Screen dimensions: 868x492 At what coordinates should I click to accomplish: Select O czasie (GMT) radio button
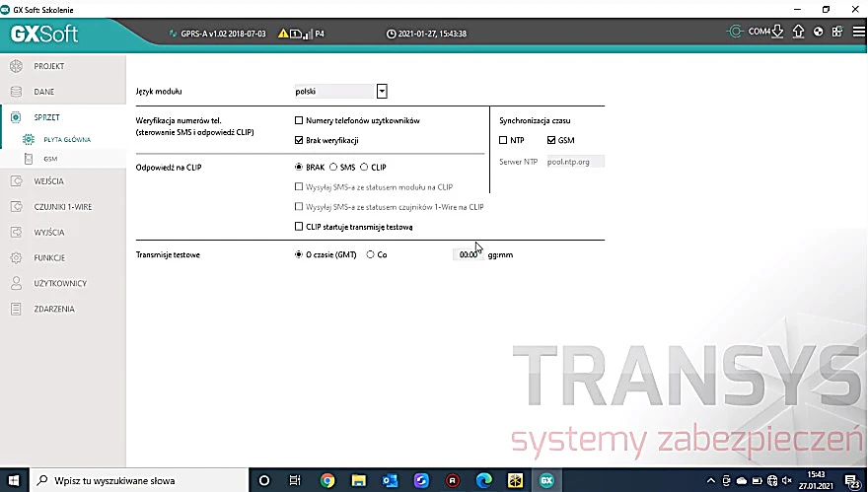(x=299, y=254)
